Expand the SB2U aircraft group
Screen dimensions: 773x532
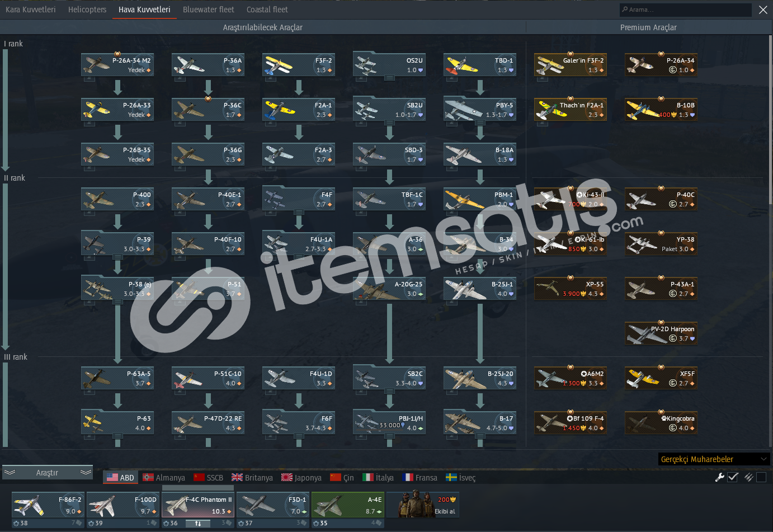click(389, 123)
